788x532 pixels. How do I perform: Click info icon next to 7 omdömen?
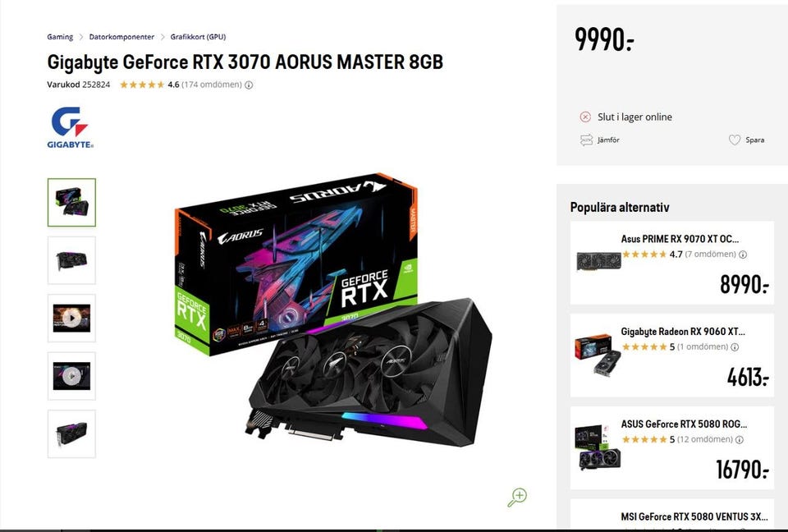[743, 255]
